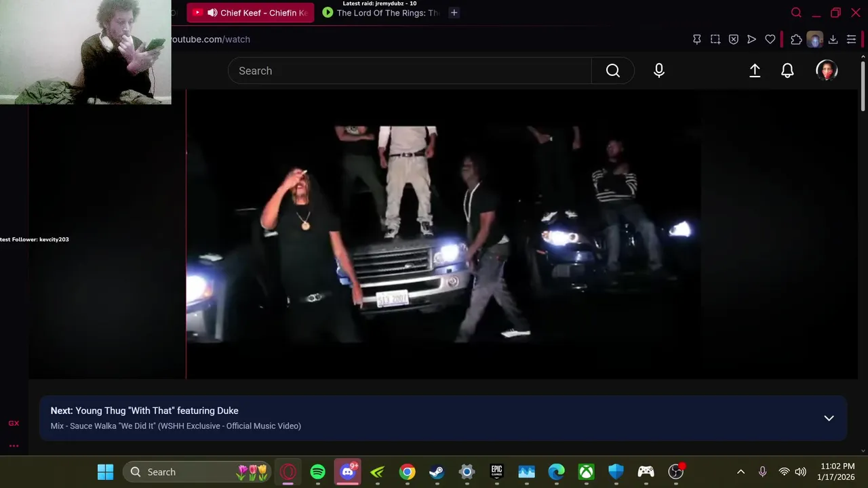Open Spotify from the taskbar
Viewport: 868px width, 488px height.
tap(318, 472)
